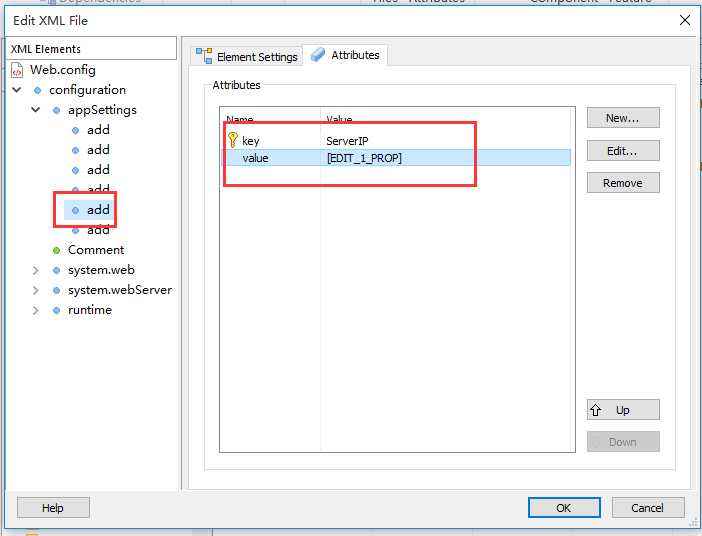Click the yellow key attribute icon
This screenshot has height=536, width=702.
coord(233,140)
